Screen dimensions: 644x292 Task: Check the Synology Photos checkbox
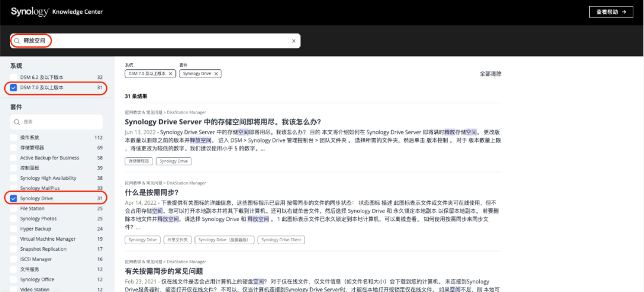point(14,219)
